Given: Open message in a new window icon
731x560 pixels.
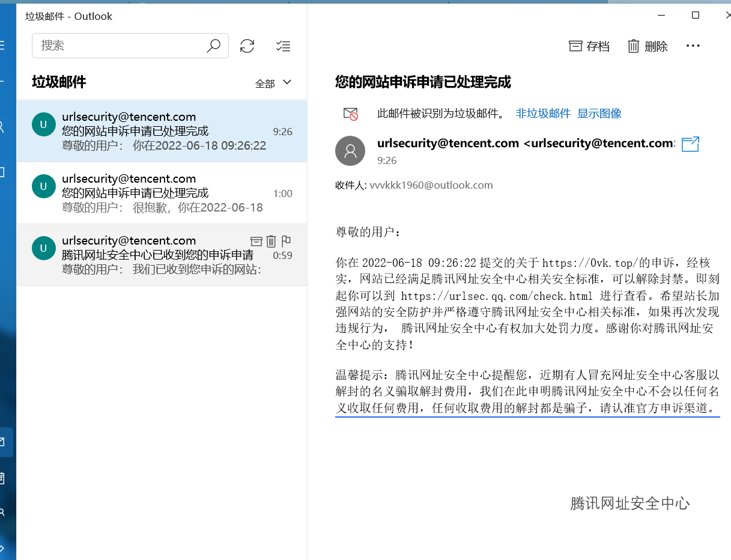Looking at the screenshot, I should (x=691, y=144).
